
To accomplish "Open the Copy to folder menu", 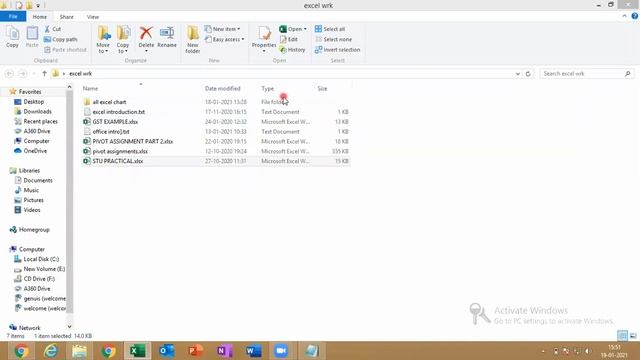I will 123,40.
